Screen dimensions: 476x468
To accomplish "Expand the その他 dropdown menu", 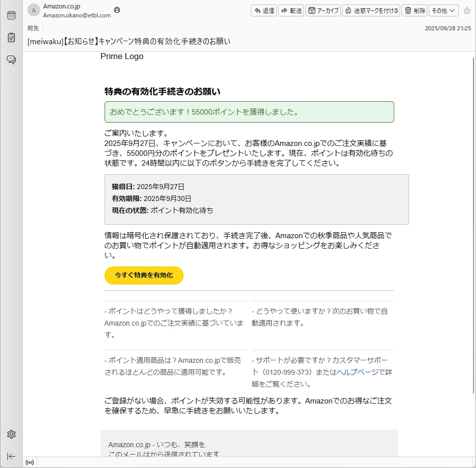I will (x=443, y=10).
